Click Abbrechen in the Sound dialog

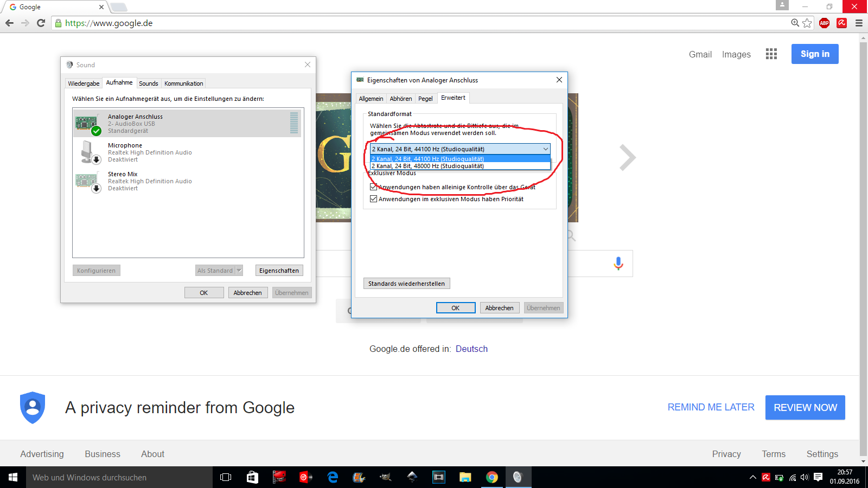[247, 293]
